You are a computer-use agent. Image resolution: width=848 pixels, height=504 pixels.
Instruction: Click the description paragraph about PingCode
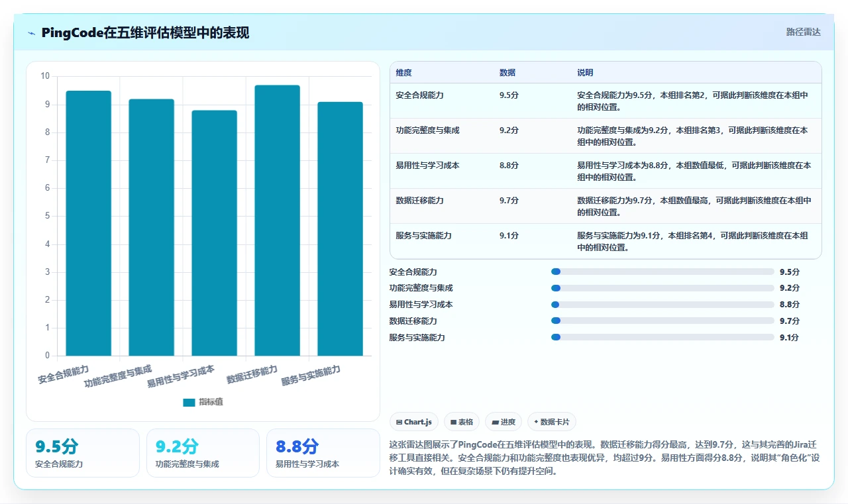[x=606, y=458]
